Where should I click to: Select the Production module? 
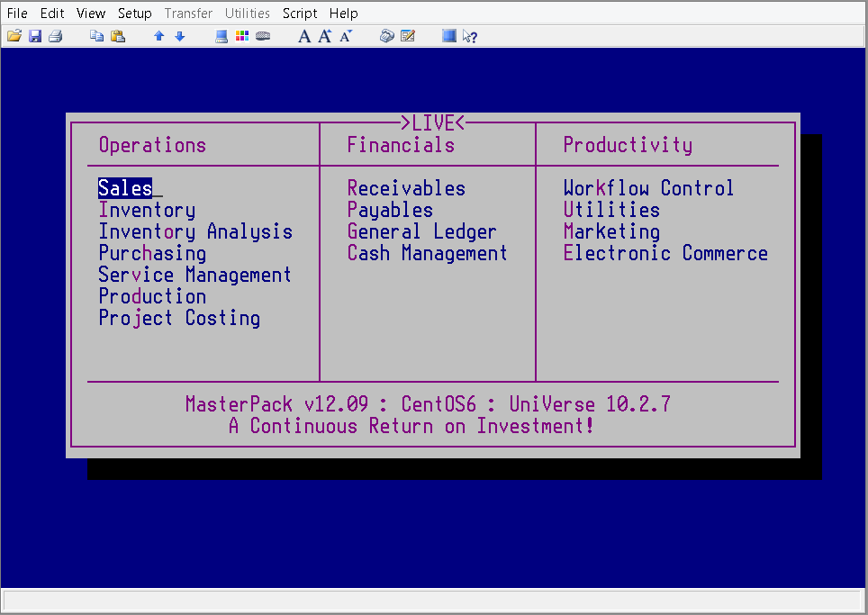pyautogui.click(x=152, y=296)
